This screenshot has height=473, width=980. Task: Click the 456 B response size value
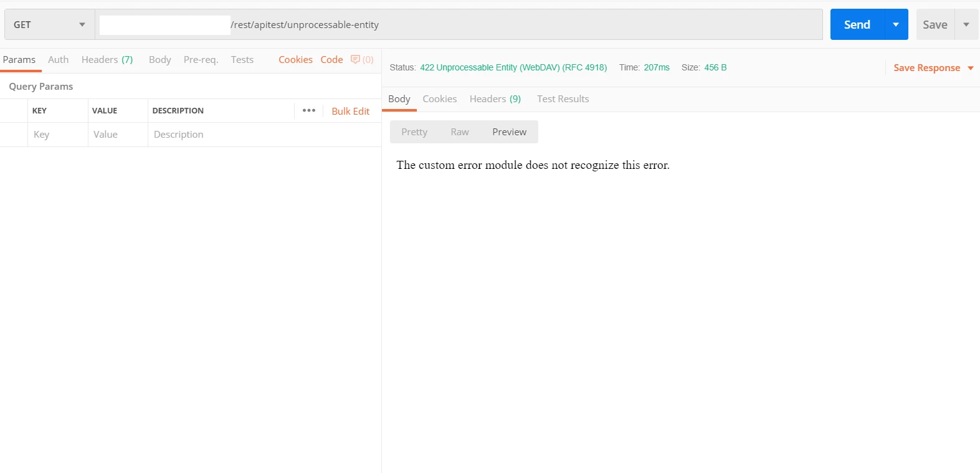click(715, 67)
